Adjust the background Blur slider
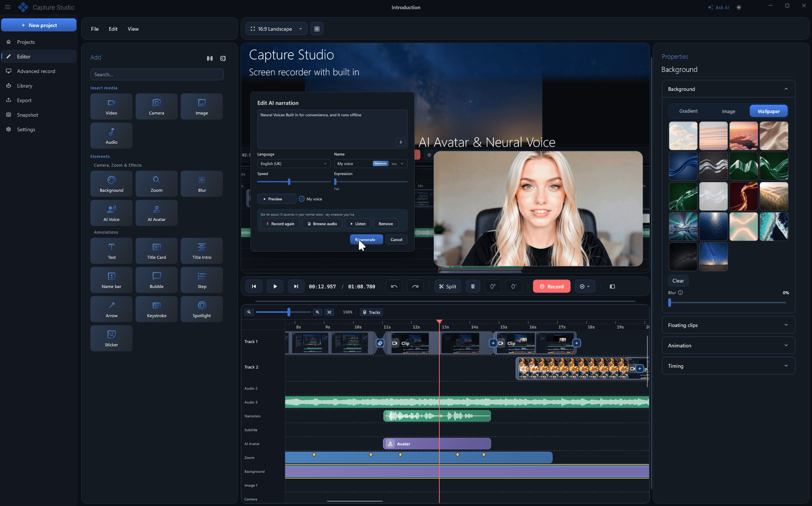812x506 pixels. point(727,302)
